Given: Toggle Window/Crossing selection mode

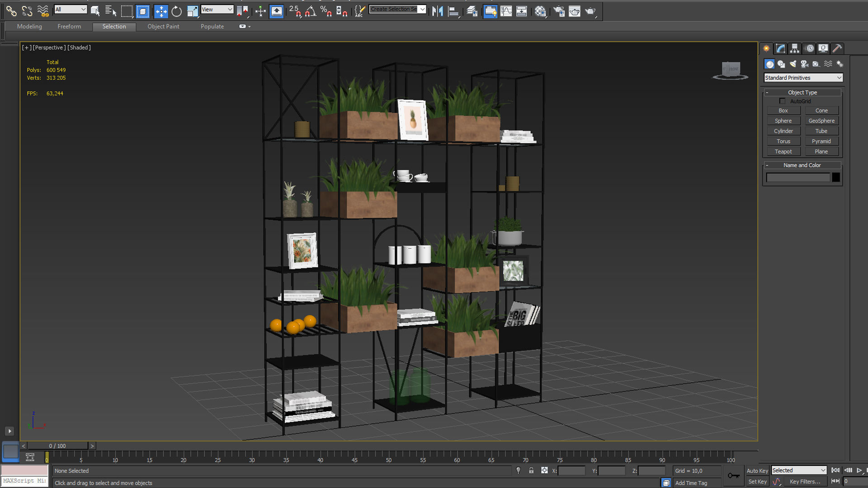Looking at the screenshot, I should [x=143, y=11].
